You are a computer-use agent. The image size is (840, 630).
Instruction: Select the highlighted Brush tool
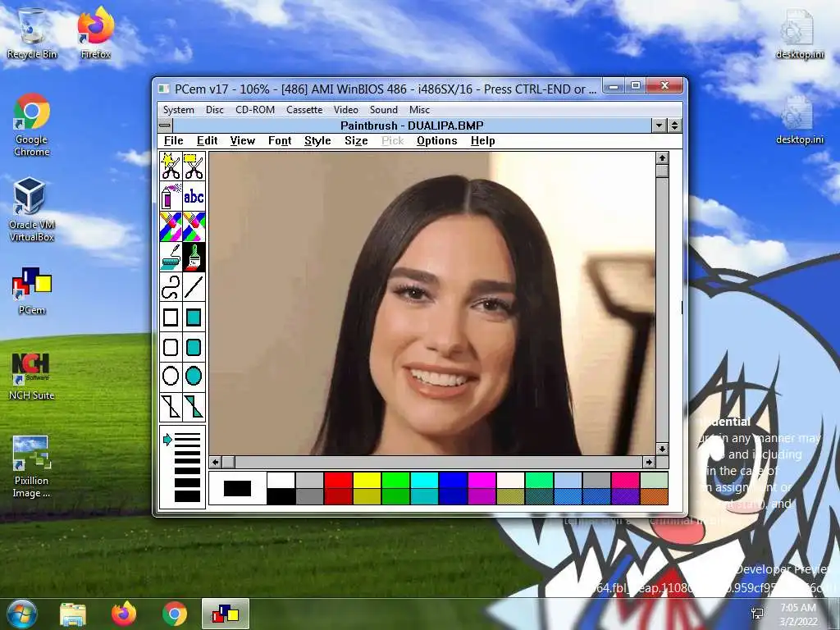(194, 257)
